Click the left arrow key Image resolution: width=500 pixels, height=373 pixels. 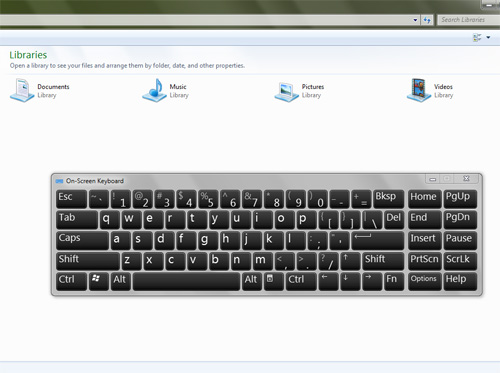pyautogui.click(x=328, y=281)
